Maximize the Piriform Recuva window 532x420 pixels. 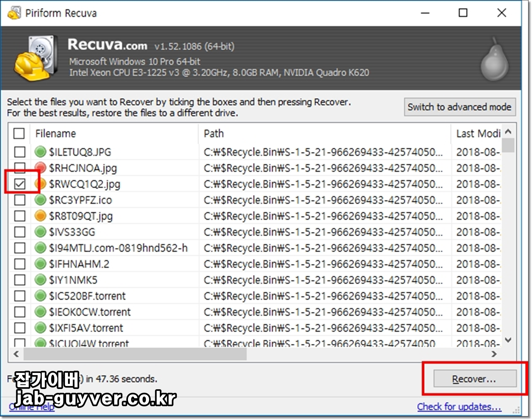point(463,13)
